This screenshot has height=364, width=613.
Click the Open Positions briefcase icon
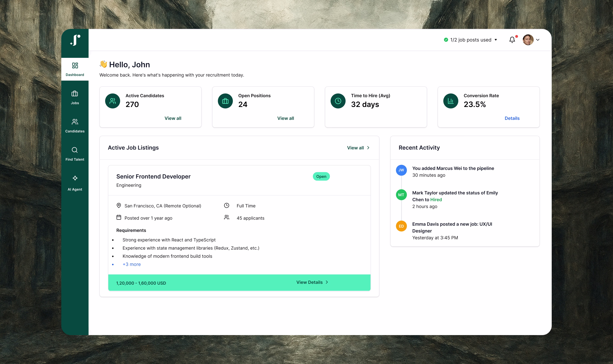pos(225,101)
